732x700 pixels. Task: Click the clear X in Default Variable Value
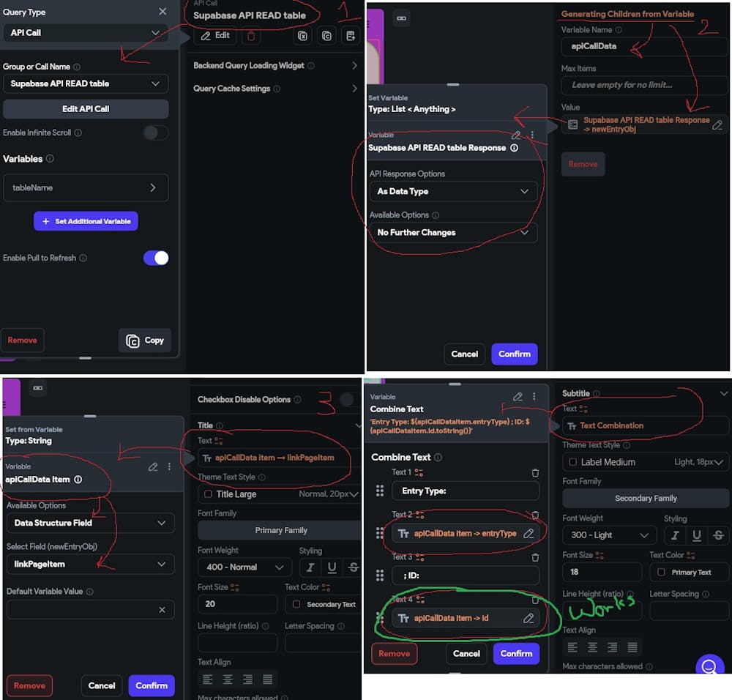tap(162, 610)
